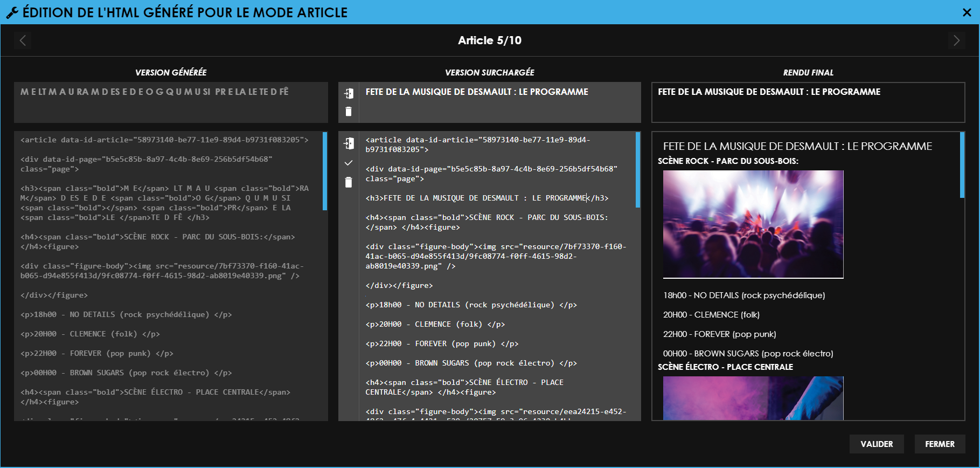Go to the previous article with the left chevron
Viewport: 980px width, 468px height.
pyautogui.click(x=23, y=40)
